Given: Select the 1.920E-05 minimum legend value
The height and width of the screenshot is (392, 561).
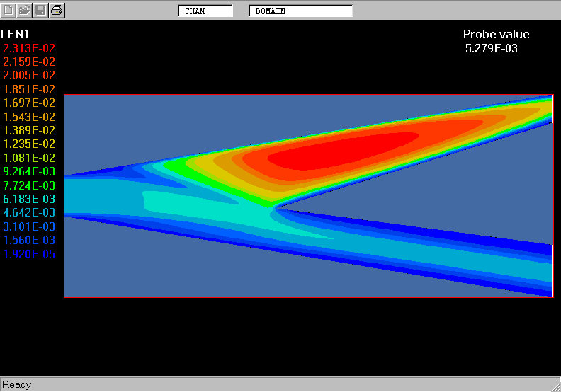Looking at the screenshot, I should pos(29,254).
